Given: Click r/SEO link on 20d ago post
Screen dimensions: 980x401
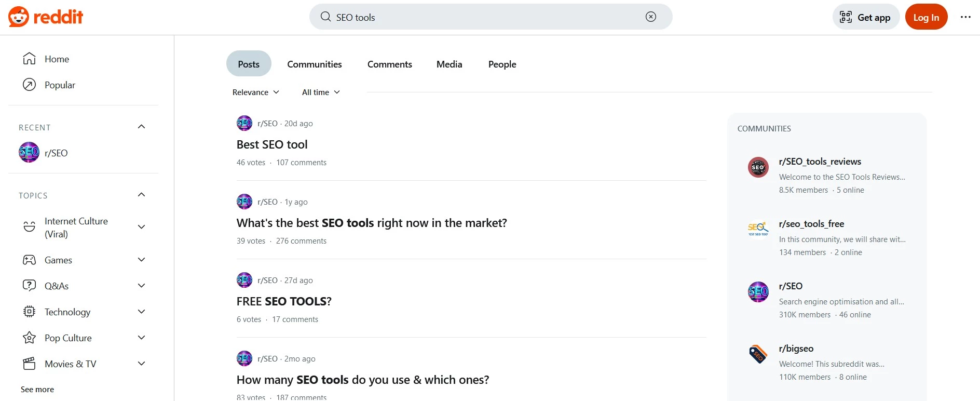Looking at the screenshot, I should point(267,123).
